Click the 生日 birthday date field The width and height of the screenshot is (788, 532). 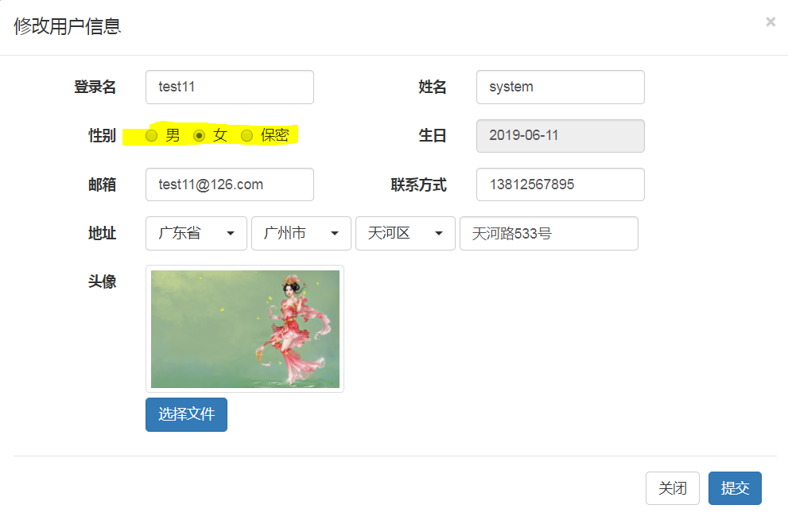(560, 135)
